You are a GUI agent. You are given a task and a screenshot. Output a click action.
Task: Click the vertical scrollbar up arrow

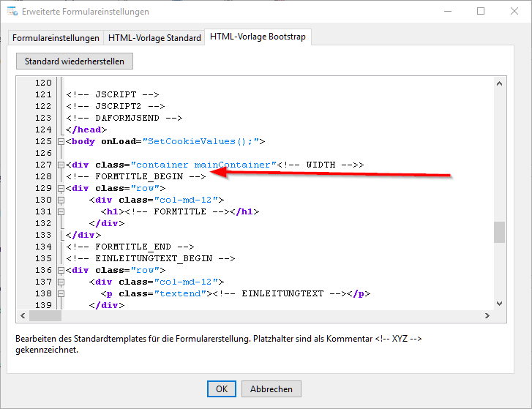pos(500,83)
